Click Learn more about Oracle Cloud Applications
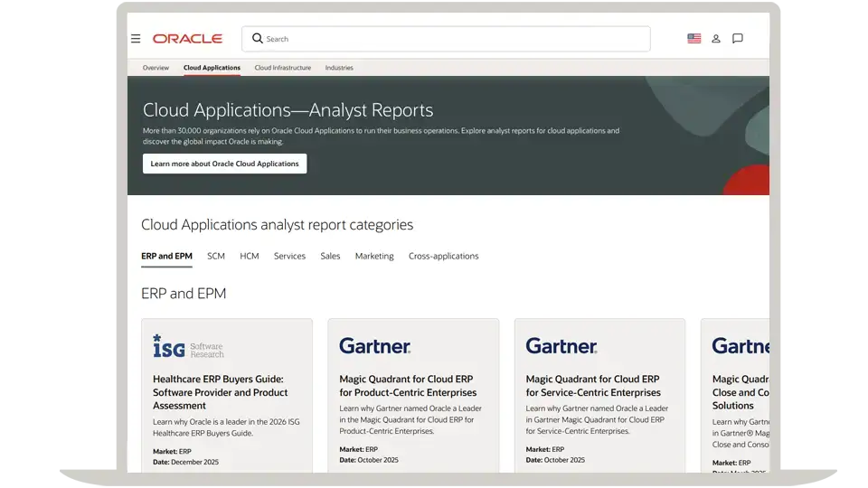This screenshot has width=868, height=488. (x=225, y=164)
